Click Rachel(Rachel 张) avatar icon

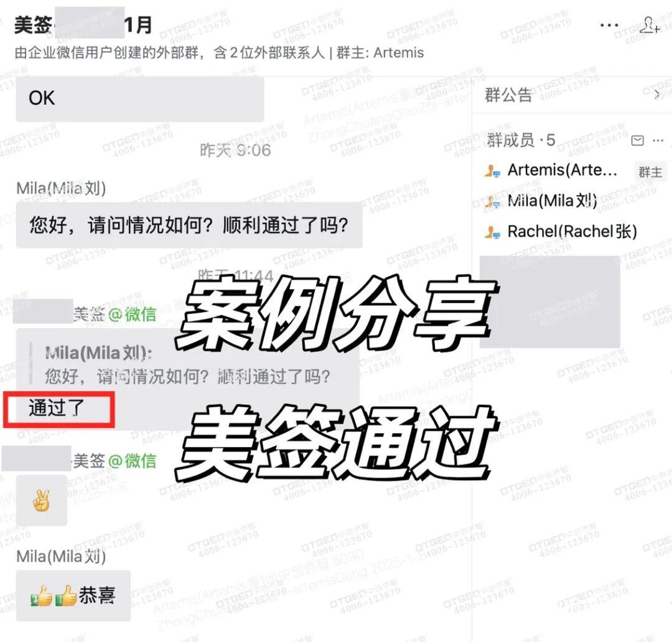492,232
